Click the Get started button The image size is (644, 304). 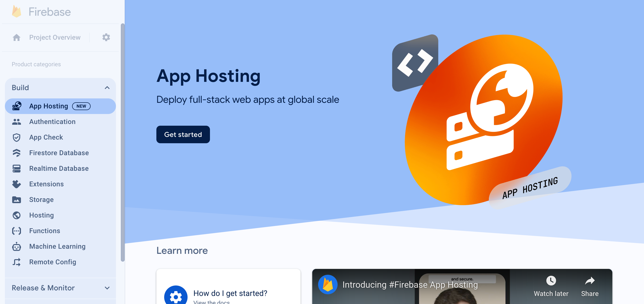click(183, 134)
